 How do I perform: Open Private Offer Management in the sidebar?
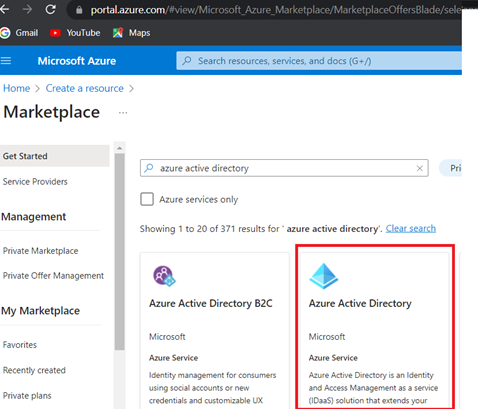click(x=53, y=276)
